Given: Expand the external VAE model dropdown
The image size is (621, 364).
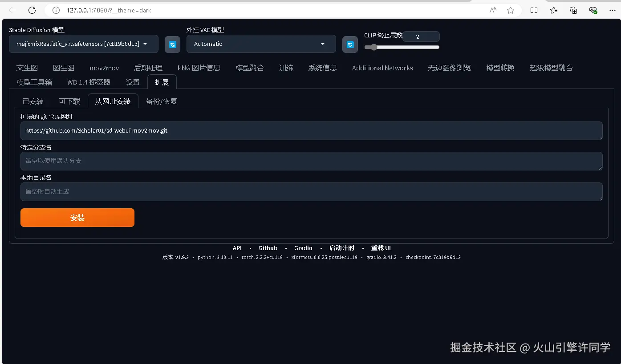Looking at the screenshot, I should click(x=261, y=44).
